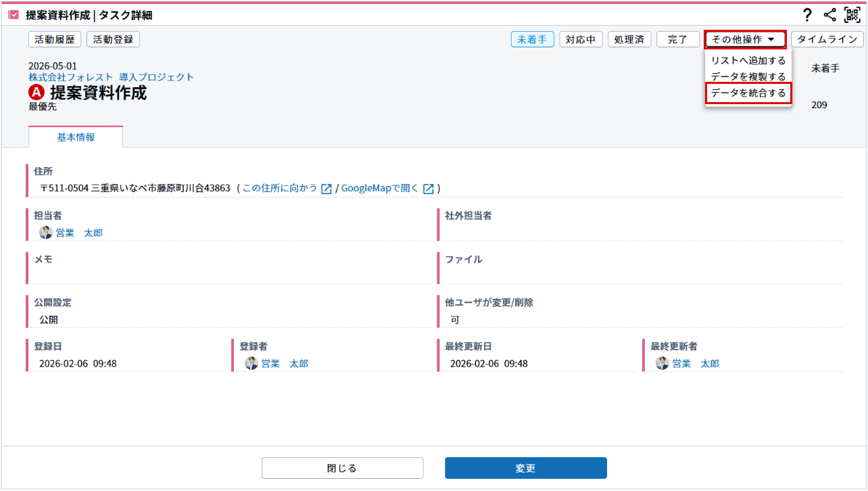The width and height of the screenshot is (868, 491).
Task: Open the QR code icon
Action: (x=852, y=15)
